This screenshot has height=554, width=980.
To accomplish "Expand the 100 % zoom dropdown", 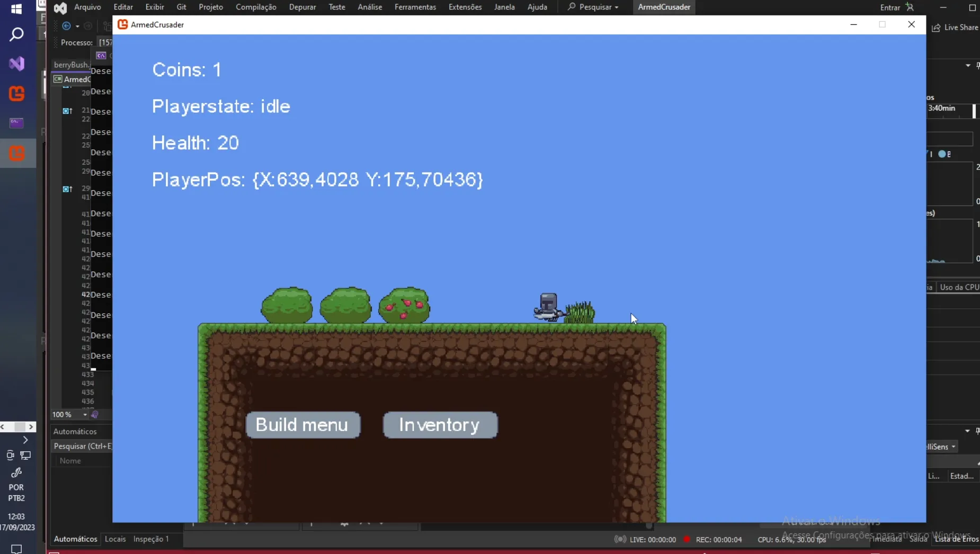I will pos(85,415).
